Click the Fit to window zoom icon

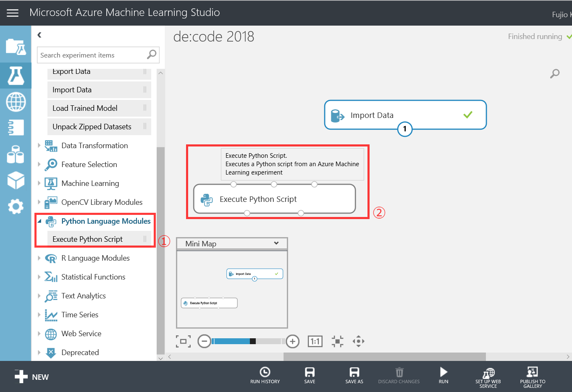pyautogui.click(x=183, y=341)
